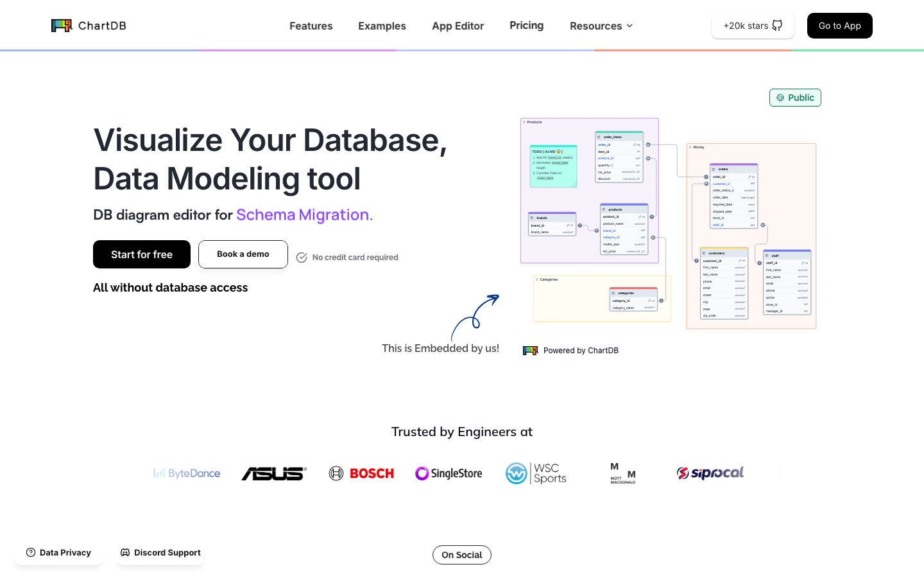This screenshot has height=578, width=924.
Task: Expand the Resources dropdown
Action: click(x=601, y=26)
